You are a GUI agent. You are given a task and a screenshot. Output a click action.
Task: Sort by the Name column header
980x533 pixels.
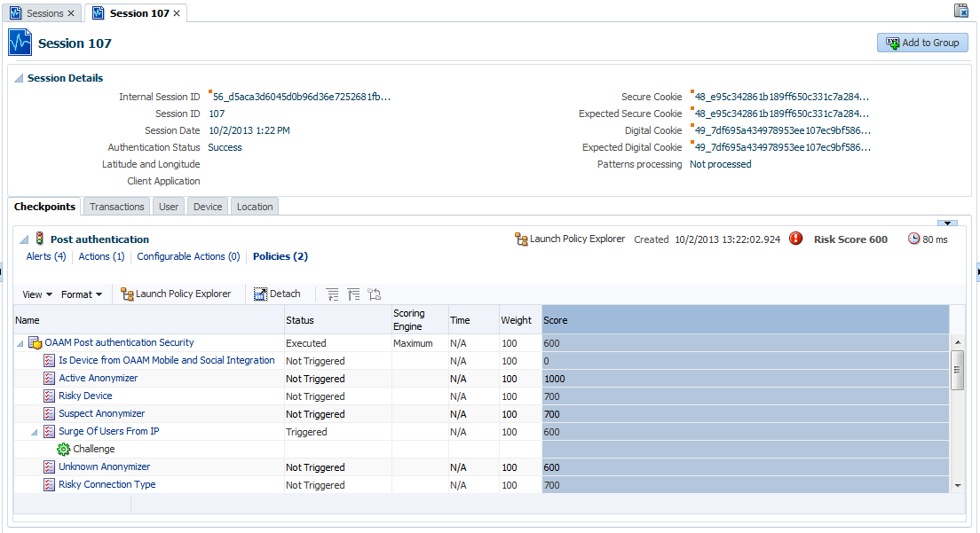[x=149, y=319]
